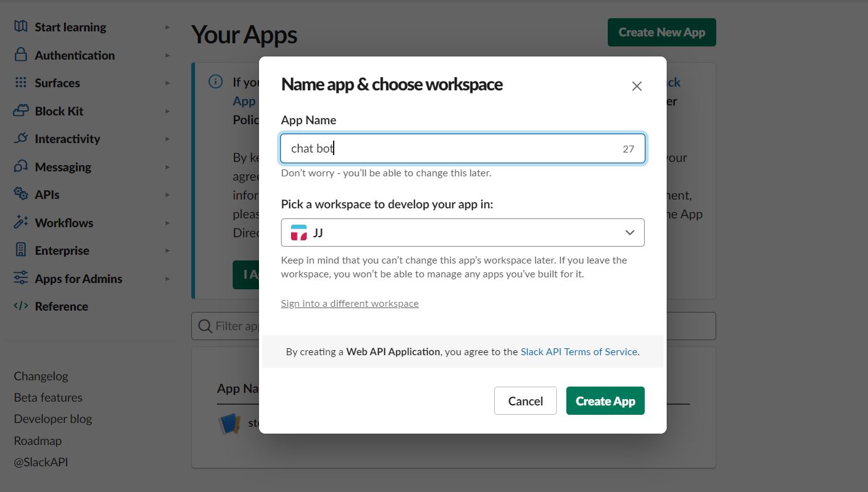Image resolution: width=868 pixels, height=492 pixels.
Task: Click the Block Kit icon
Action: tap(21, 110)
